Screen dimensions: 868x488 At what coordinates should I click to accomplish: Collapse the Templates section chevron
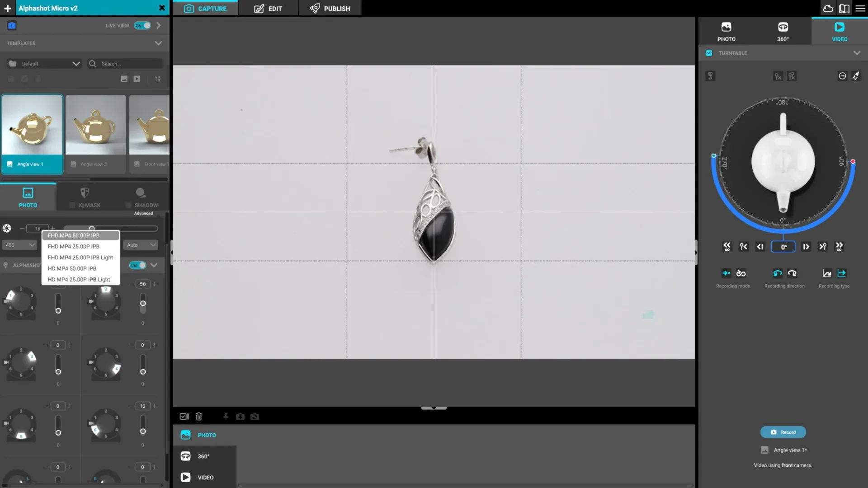coord(158,43)
